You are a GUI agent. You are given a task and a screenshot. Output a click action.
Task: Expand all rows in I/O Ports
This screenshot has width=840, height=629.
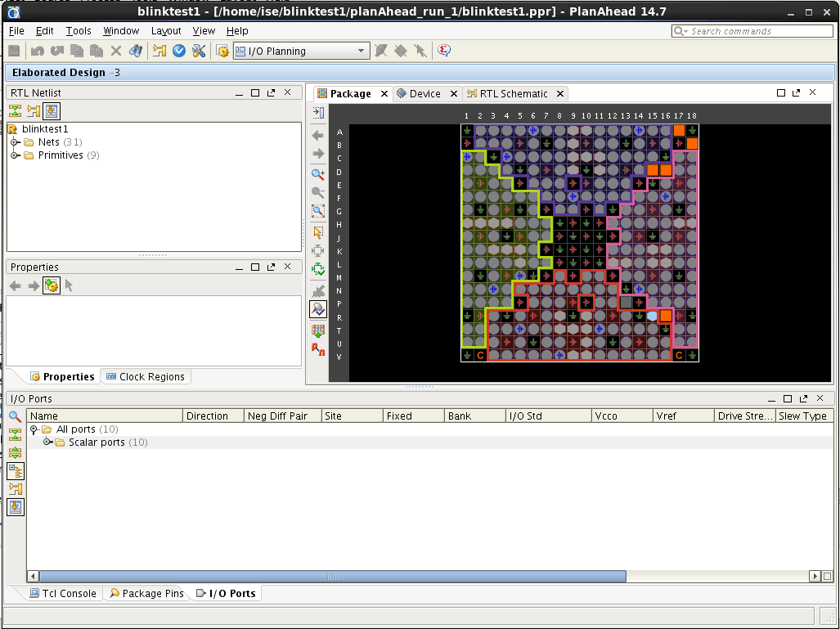15,452
